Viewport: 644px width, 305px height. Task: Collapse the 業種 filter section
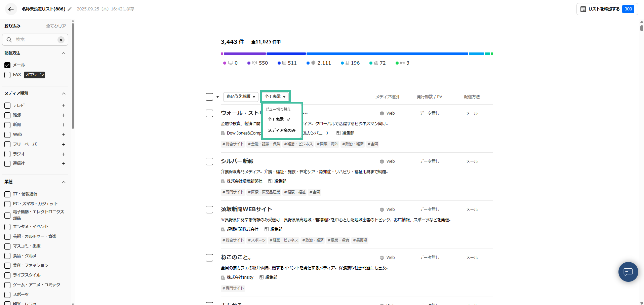click(64, 182)
